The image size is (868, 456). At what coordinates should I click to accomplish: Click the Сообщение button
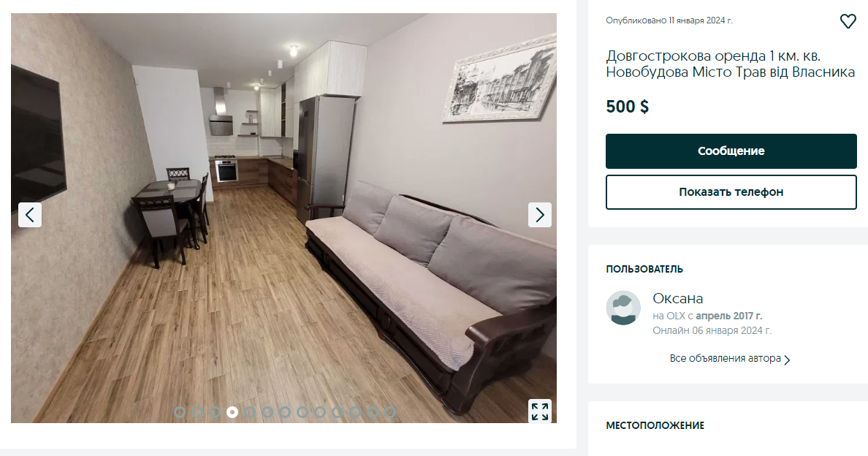[x=731, y=151]
